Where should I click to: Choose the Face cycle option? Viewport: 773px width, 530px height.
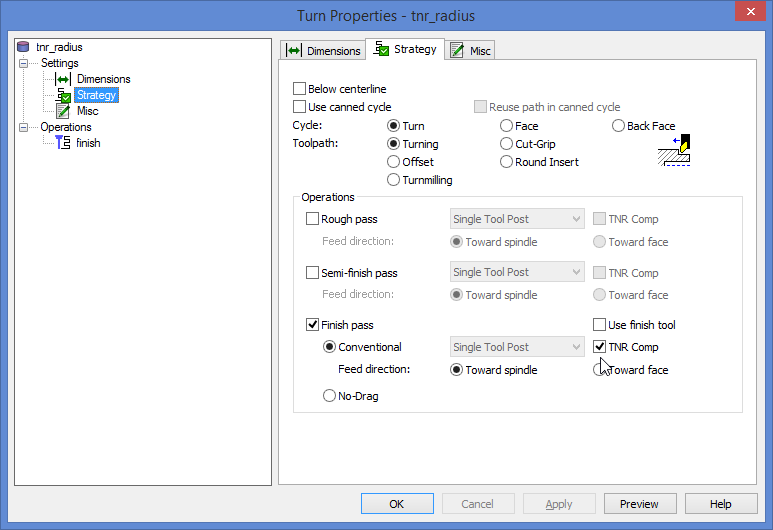coord(507,126)
